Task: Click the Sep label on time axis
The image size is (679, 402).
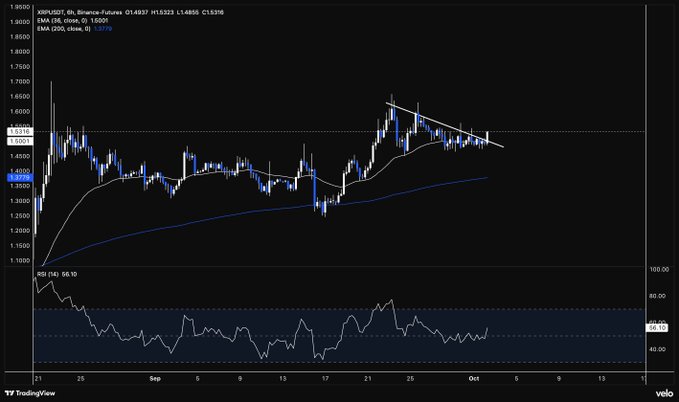Action: [155, 379]
